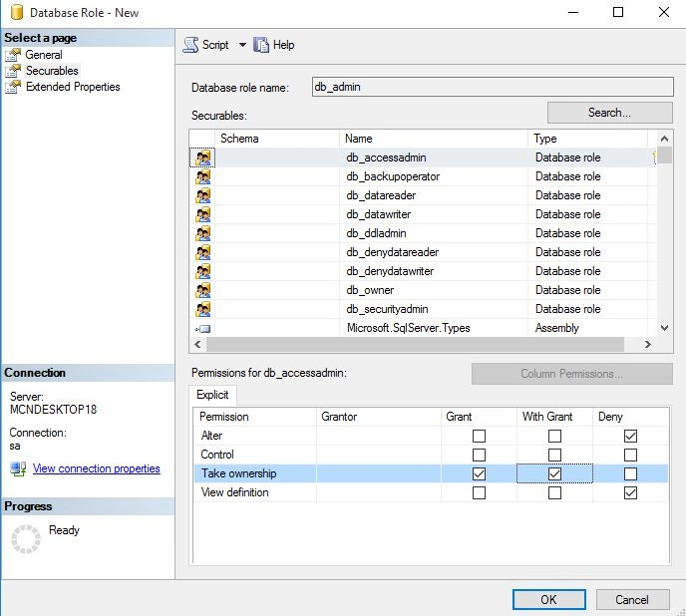Click the horizontal scrollbar track in securables

tap(415, 344)
